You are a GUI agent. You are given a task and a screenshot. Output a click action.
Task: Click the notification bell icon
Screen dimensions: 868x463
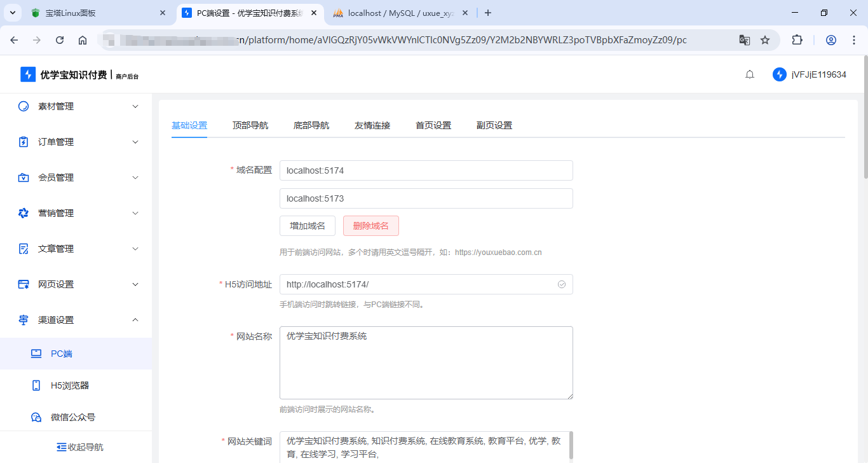750,74
